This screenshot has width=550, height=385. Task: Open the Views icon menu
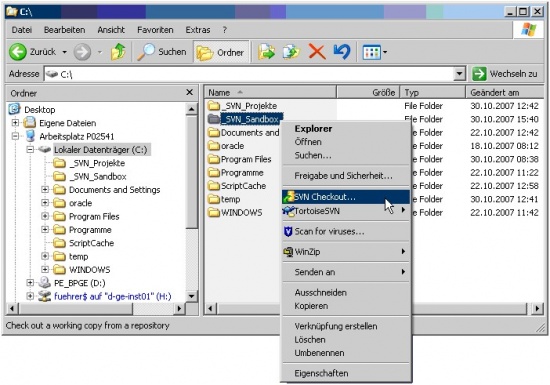(x=372, y=52)
